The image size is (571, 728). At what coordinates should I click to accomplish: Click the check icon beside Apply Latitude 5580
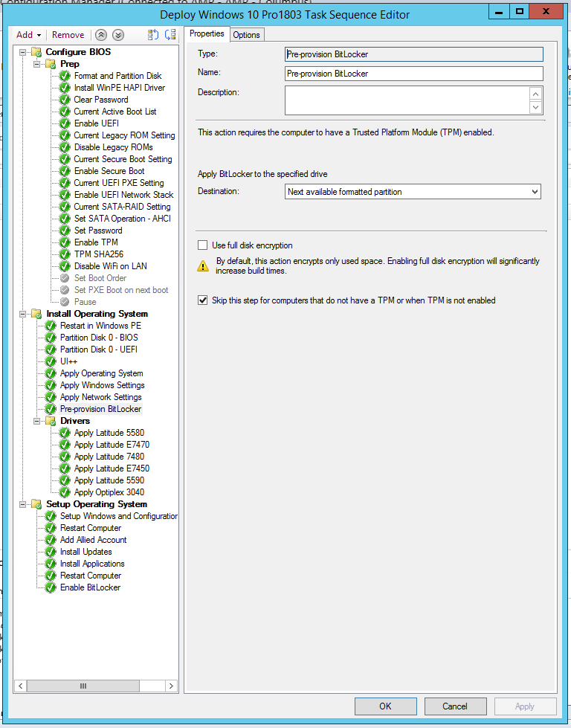(65, 433)
